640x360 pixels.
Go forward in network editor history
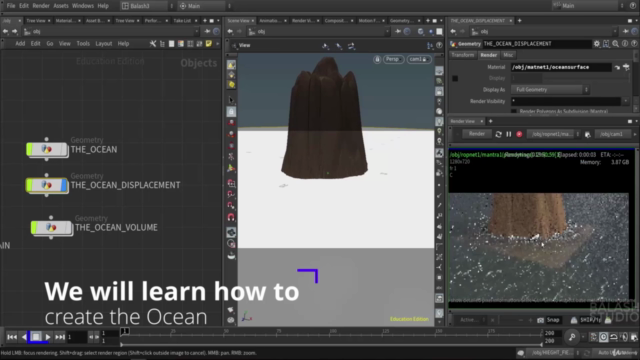point(15,31)
